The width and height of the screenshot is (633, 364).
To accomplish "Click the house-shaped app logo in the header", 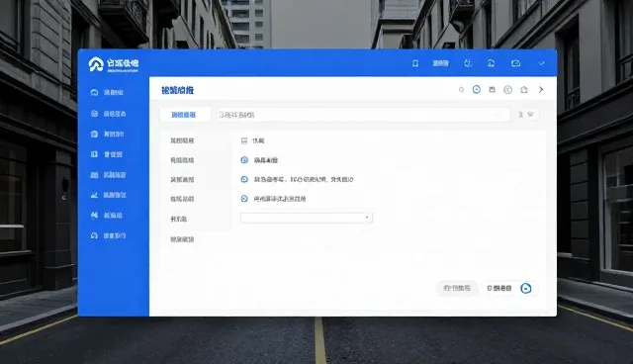I will [96, 63].
